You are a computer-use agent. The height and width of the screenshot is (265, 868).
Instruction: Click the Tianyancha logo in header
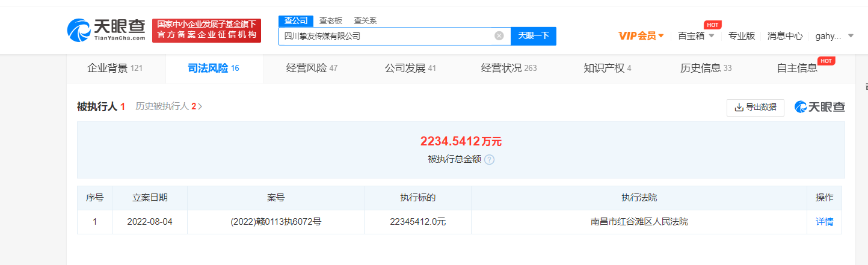coord(106,29)
